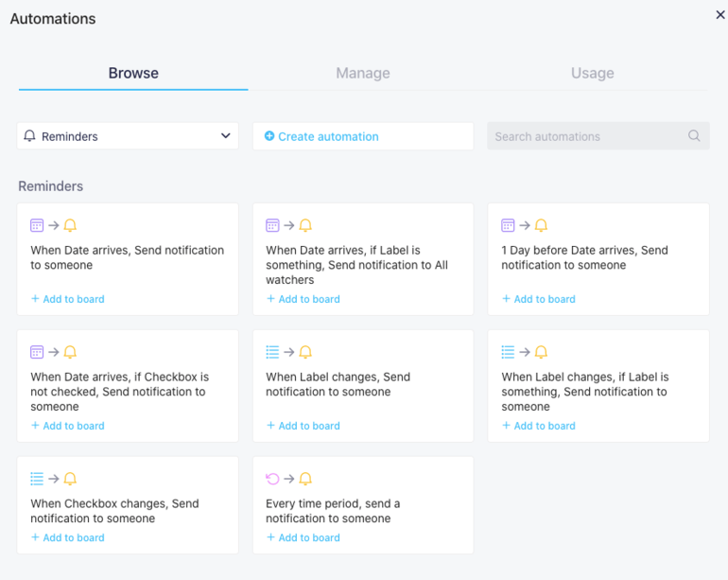Click the calendar icon on the 'Checkbox is not checked' card

point(37,352)
